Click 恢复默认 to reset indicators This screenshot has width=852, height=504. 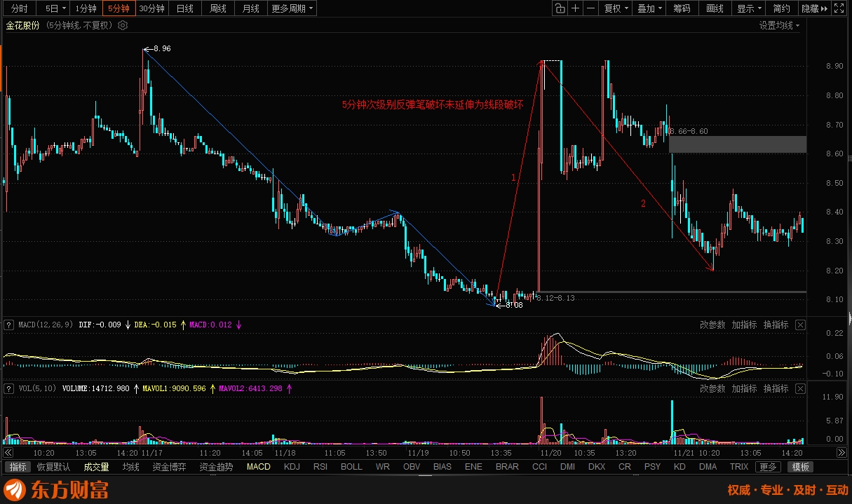54,467
